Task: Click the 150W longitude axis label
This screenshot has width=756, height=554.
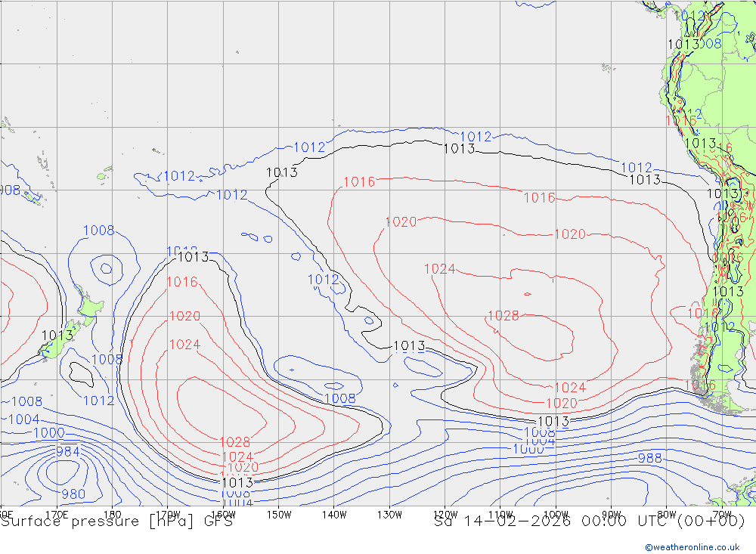Action: 279,515
